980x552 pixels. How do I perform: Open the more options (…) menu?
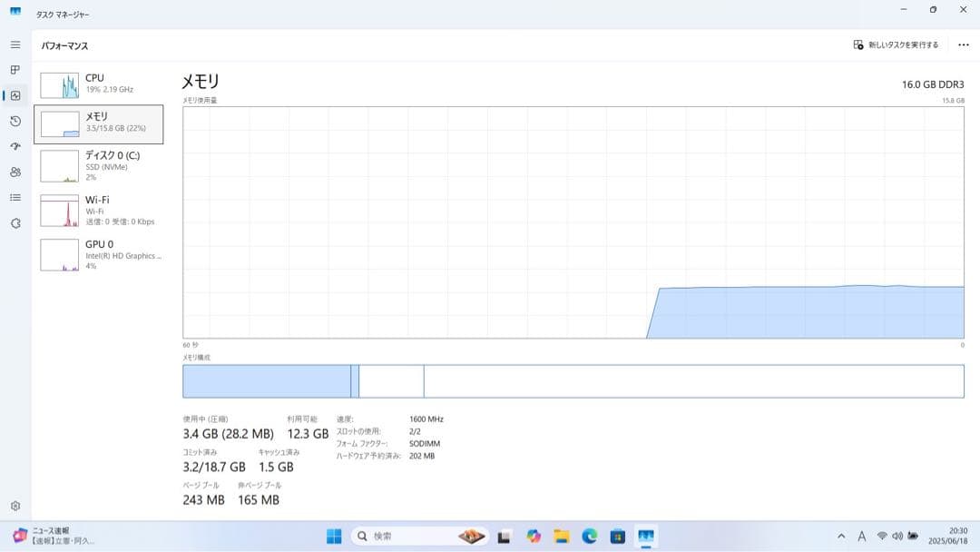(x=964, y=44)
